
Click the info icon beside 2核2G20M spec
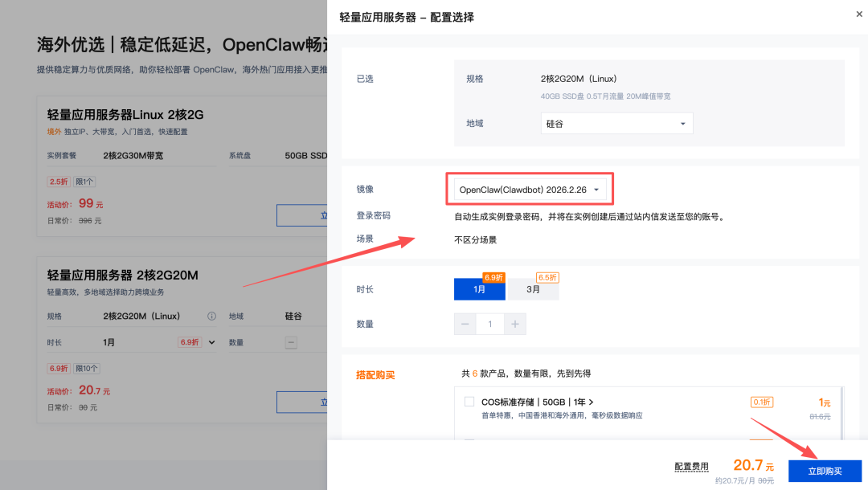(212, 316)
